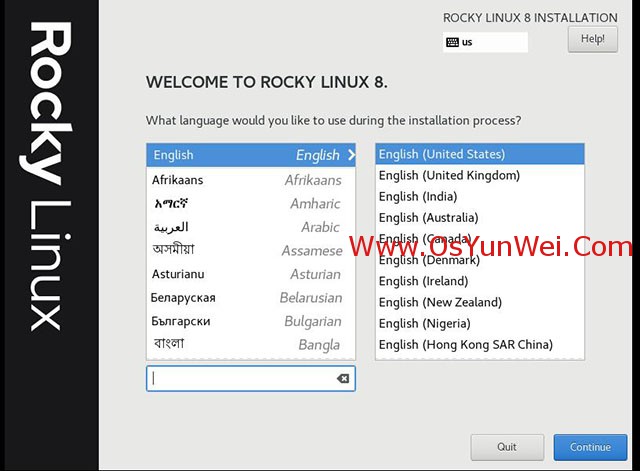Choose English (Ireland) locale
The image size is (640, 471).
click(480, 281)
